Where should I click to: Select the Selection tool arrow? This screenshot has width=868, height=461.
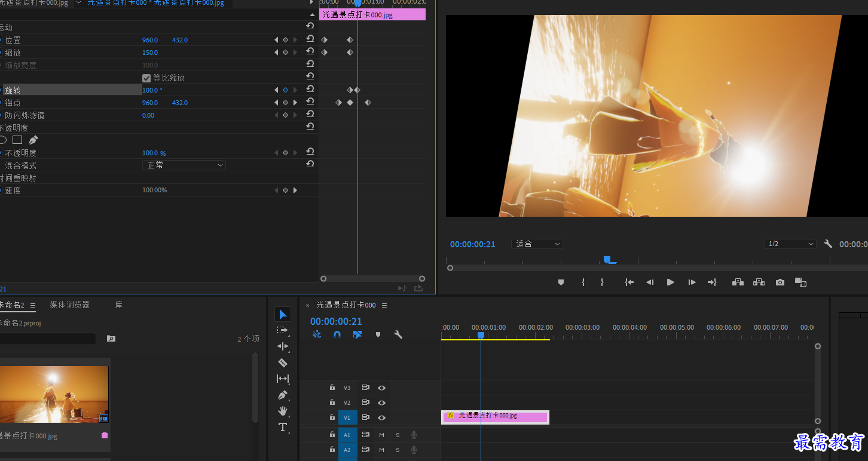point(283,314)
